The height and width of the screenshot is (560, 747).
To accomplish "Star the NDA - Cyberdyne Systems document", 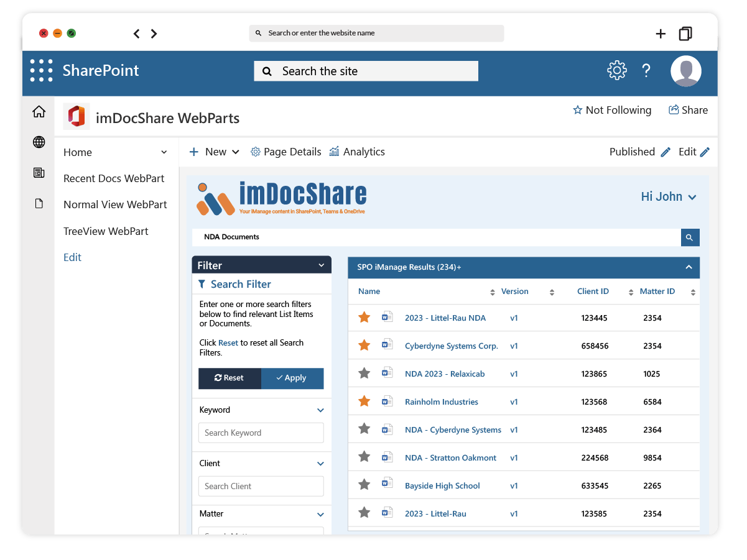I will coord(364,429).
